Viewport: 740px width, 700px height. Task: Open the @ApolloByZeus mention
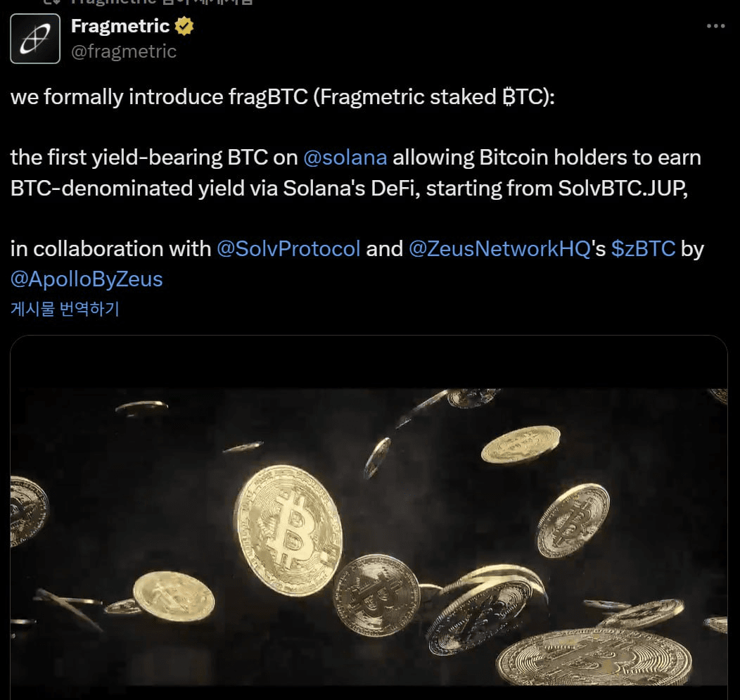click(86, 279)
